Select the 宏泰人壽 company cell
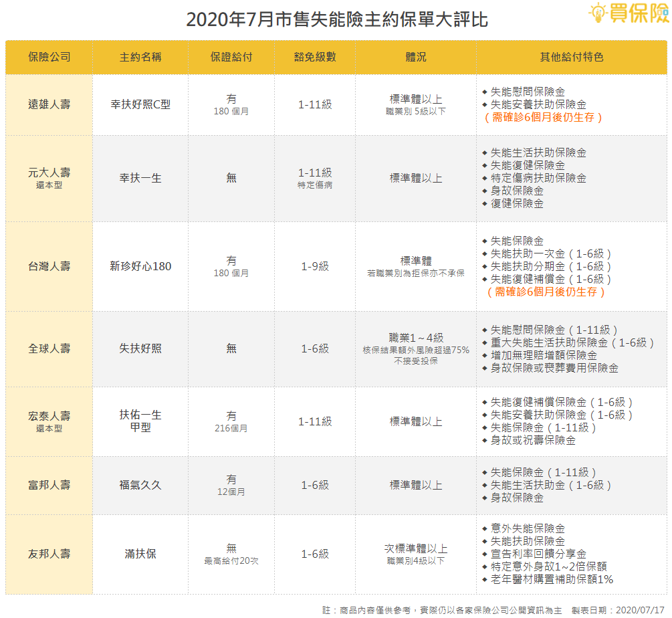Image resolution: width=672 pixels, height=618 pixels. tap(49, 421)
